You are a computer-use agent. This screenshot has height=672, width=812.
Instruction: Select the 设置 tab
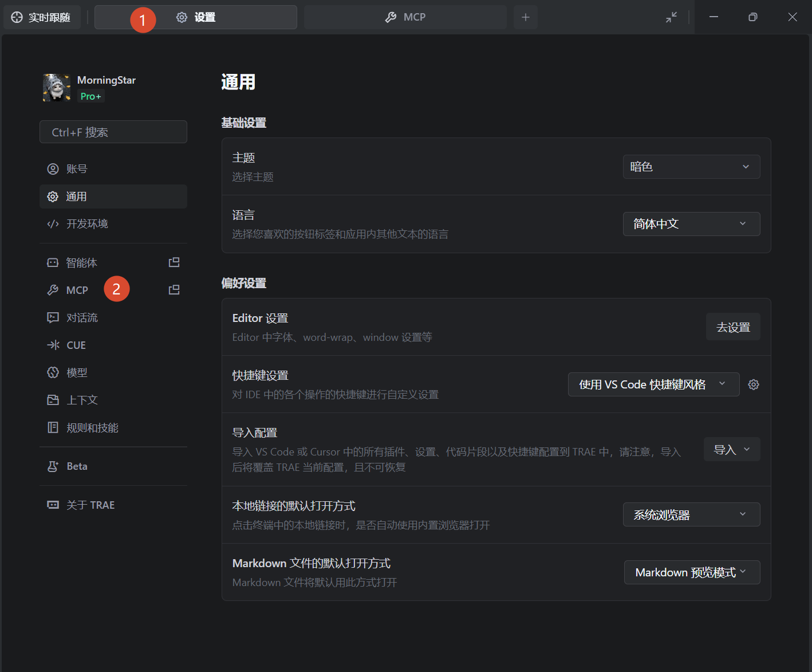(196, 17)
